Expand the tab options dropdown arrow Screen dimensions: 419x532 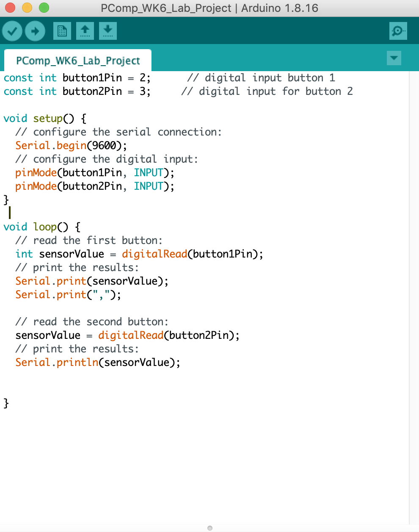[x=394, y=58]
